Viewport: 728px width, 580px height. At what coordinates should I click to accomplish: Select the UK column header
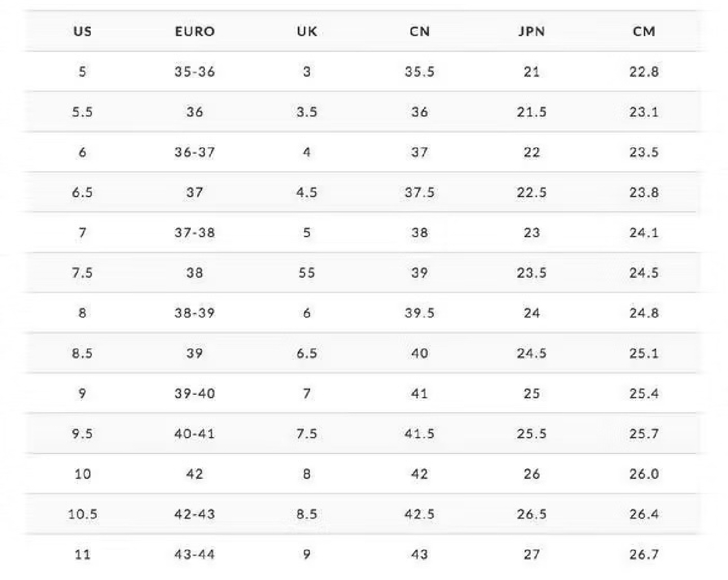(306, 31)
